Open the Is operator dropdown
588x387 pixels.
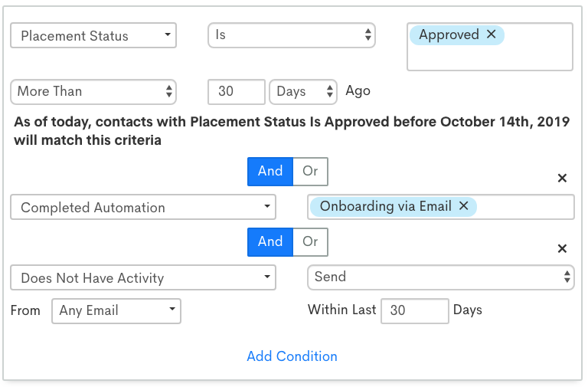(291, 35)
